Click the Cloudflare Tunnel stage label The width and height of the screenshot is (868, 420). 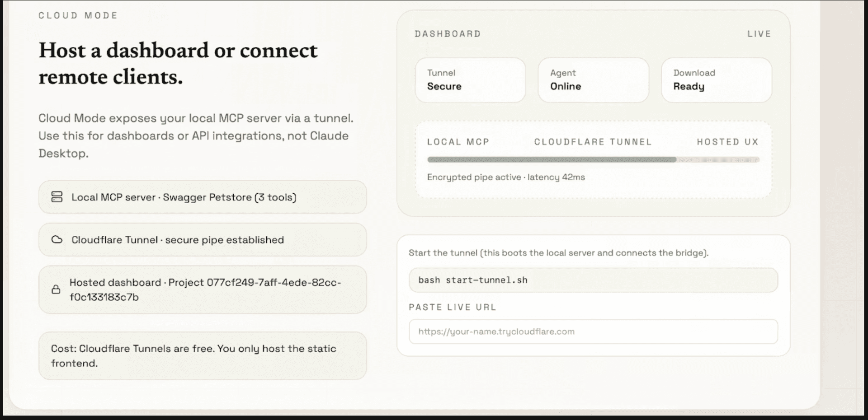[x=593, y=142]
